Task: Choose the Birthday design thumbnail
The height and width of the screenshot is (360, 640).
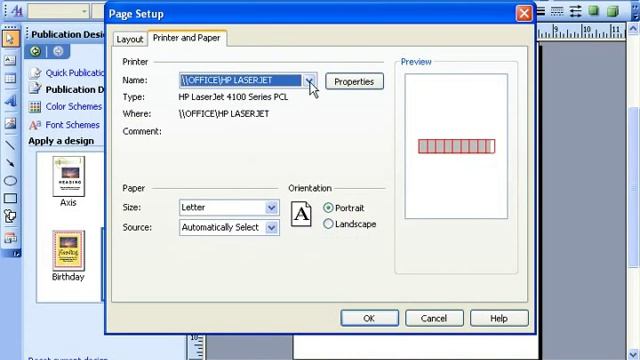Action: pyautogui.click(x=69, y=251)
